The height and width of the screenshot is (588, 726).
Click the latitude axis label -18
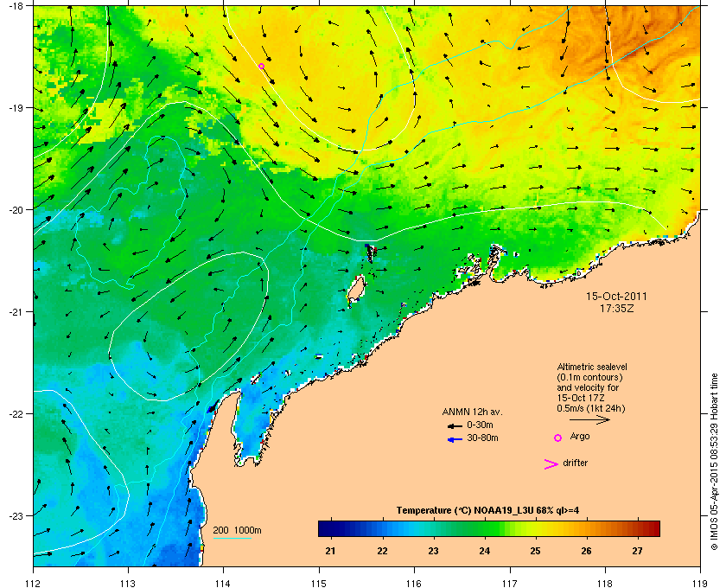point(16,6)
